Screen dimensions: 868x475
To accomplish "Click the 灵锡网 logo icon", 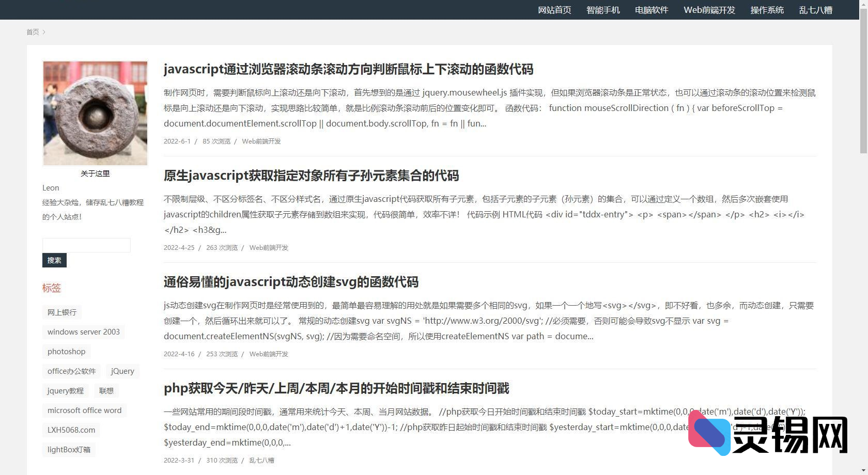I will 710,434.
